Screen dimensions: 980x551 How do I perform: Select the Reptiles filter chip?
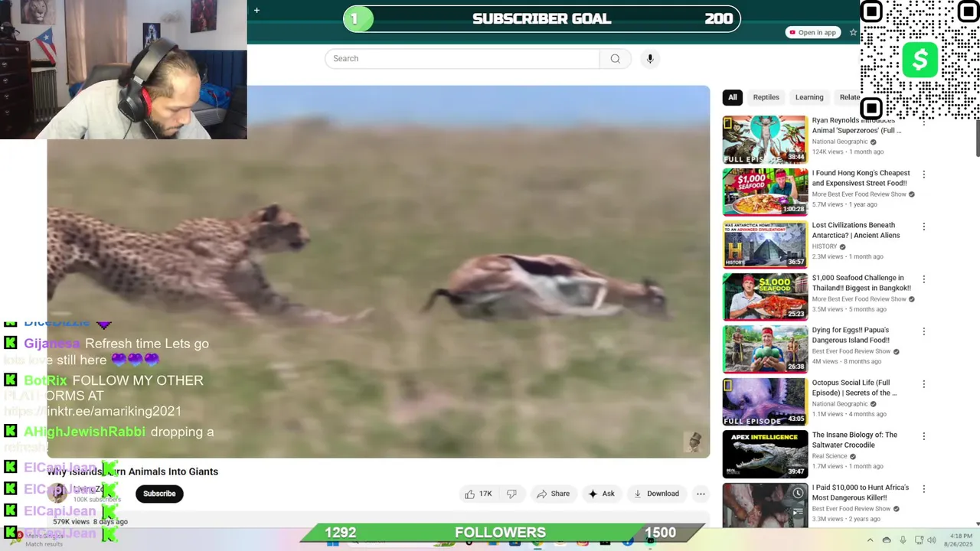pyautogui.click(x=766, y=97)
